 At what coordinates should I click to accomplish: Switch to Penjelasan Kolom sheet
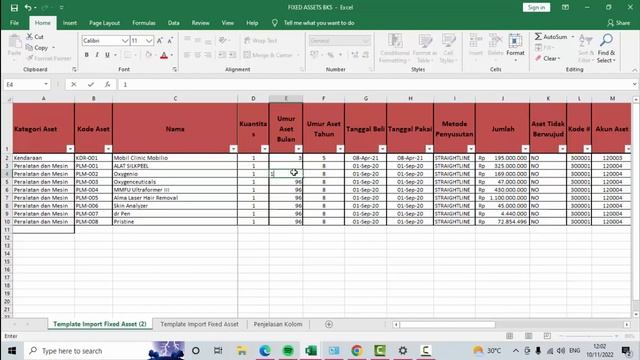tap(278, 324)
